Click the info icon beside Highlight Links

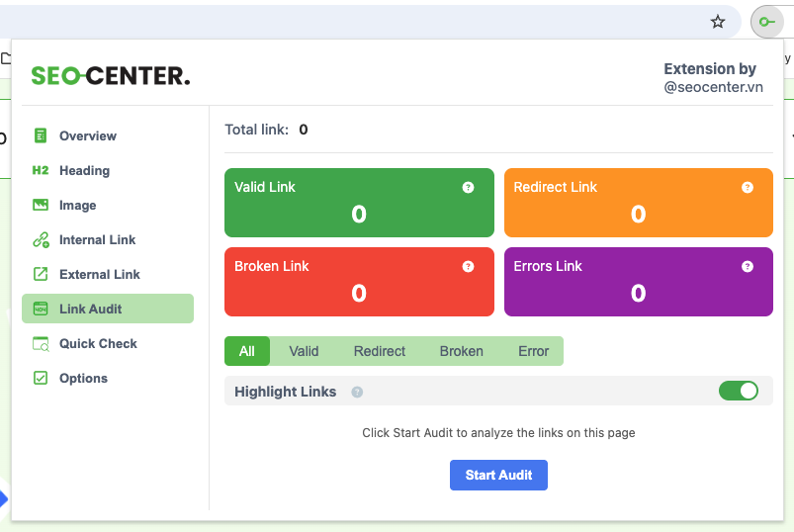pos(357,392)
